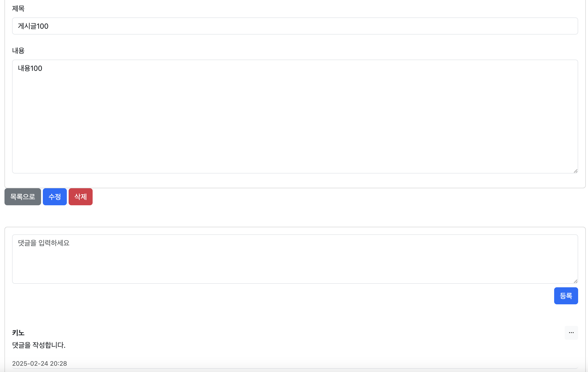Select the text 게시글100 in title
The width and height of the screenshot is (588, 372).
click(33, 26)
